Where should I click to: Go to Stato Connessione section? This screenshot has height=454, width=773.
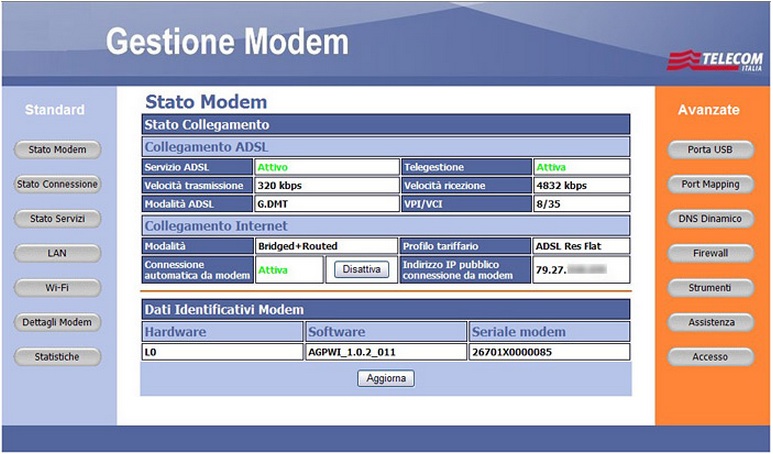click(57, 184)
